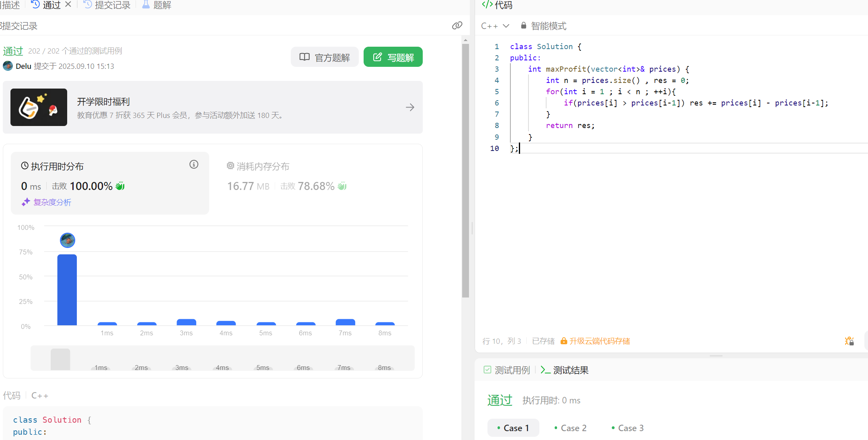
Task: Click the clapping hands icon beside 100.00%
Action: (120, 186)
